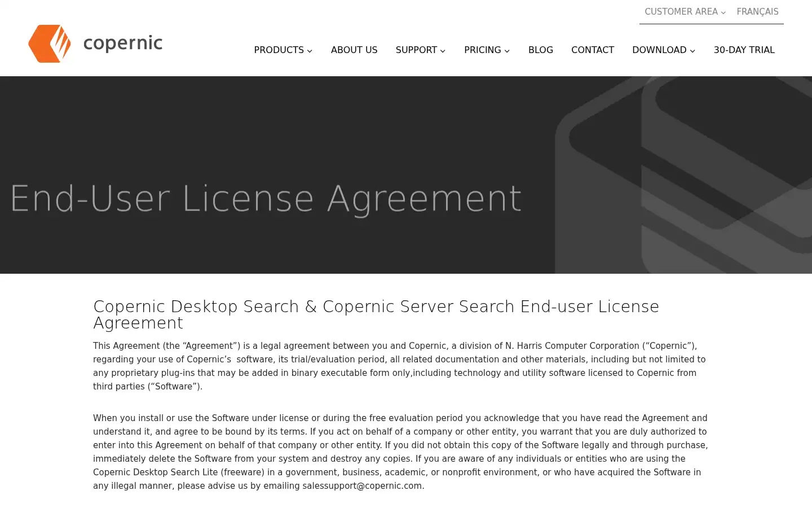Image resolution: width=812 pixels, height=508 pixels.
Task: Click the salessupport@copernic.com email address
Action: click(x=362, y=486)
